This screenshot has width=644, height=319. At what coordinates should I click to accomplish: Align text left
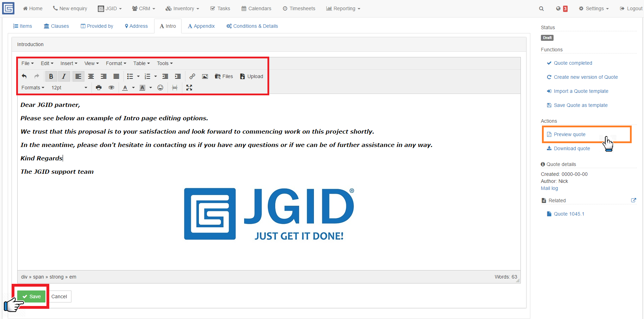[x=78, y=76]
